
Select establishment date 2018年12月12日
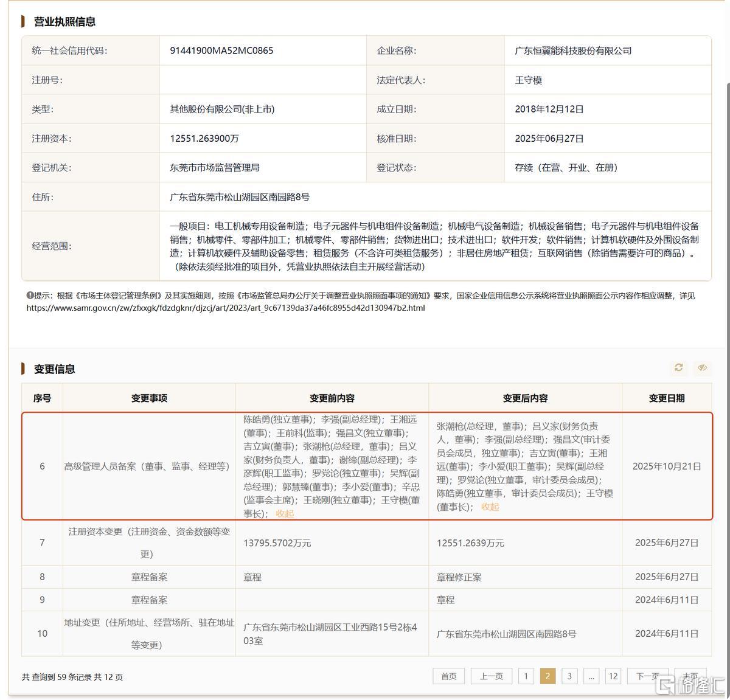click(549, 109)
